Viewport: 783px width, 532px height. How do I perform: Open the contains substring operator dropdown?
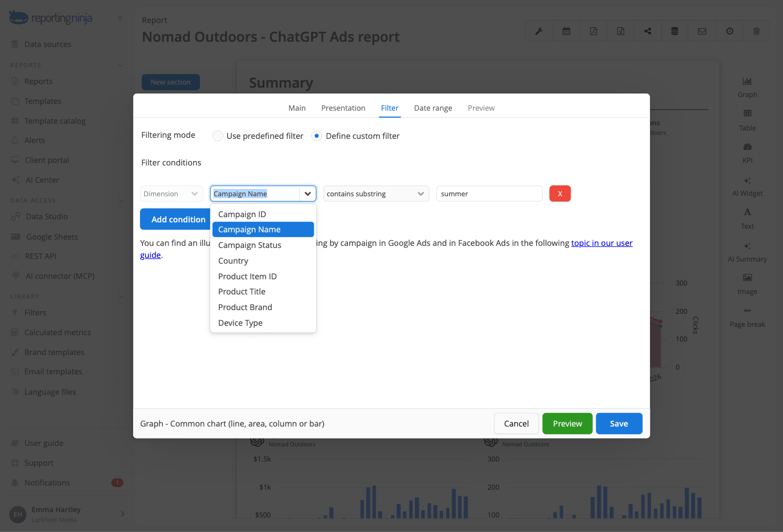(376, 194)
